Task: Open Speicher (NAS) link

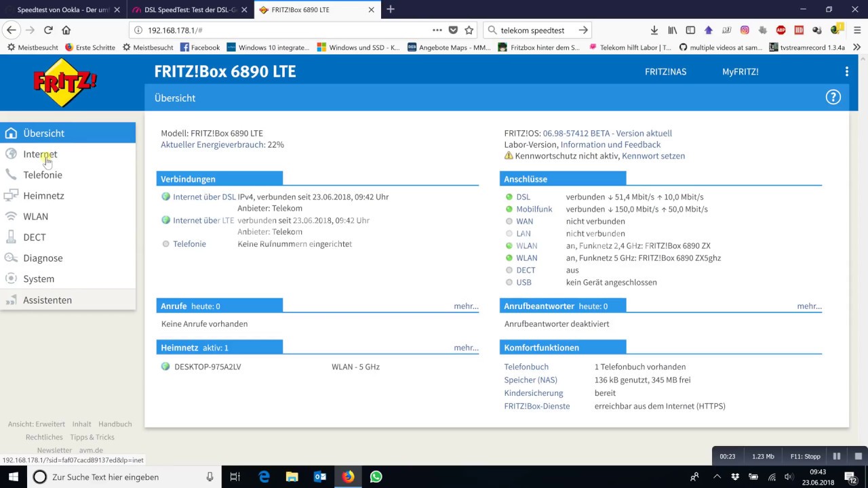Action: tap(530, 380)
